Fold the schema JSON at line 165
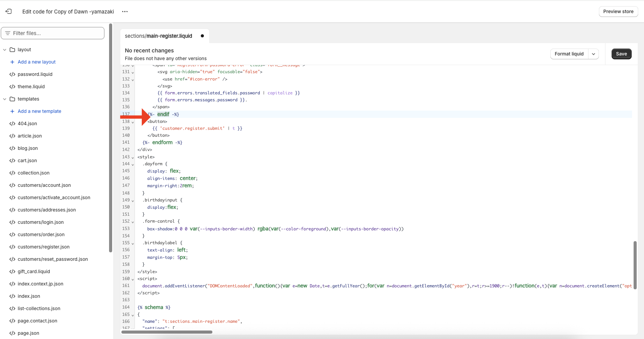 133,315
